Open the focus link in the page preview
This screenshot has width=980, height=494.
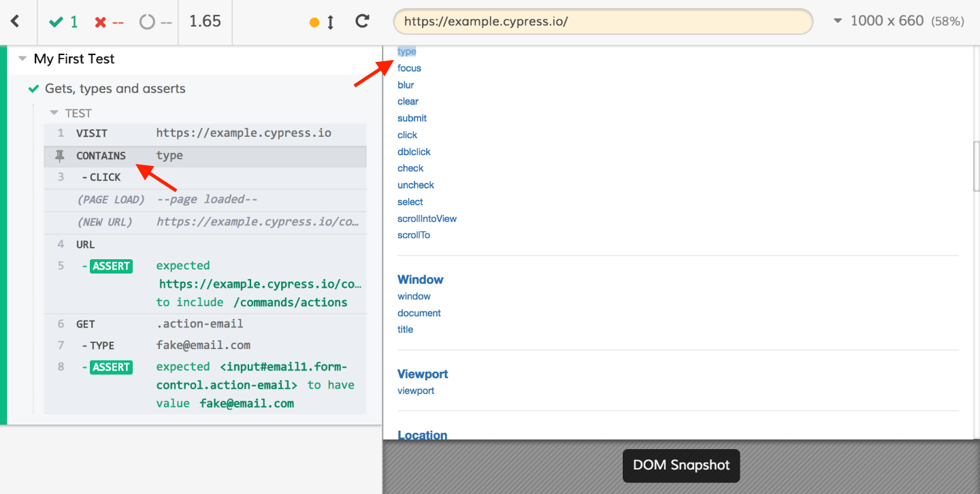click(x=409, y=67)
